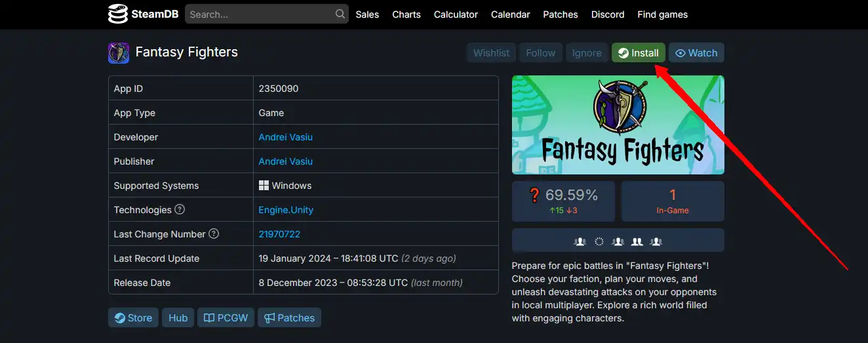This screenshot has width=868, height=343.
Task: Open the Calculator menu item
Action: click(456, 14)
